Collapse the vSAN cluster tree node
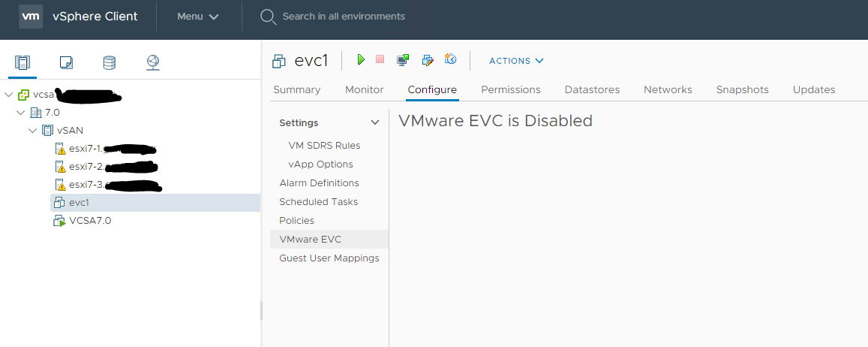The image size is (868, 347). coord(33,131)
